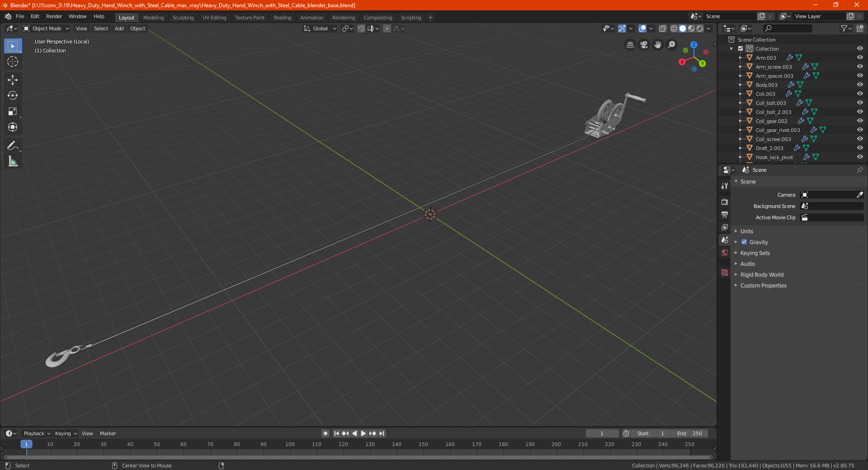This screenshot has height=470, width=868.
Task: Toggle the camera view icon
Action: [x=644, y=45]
